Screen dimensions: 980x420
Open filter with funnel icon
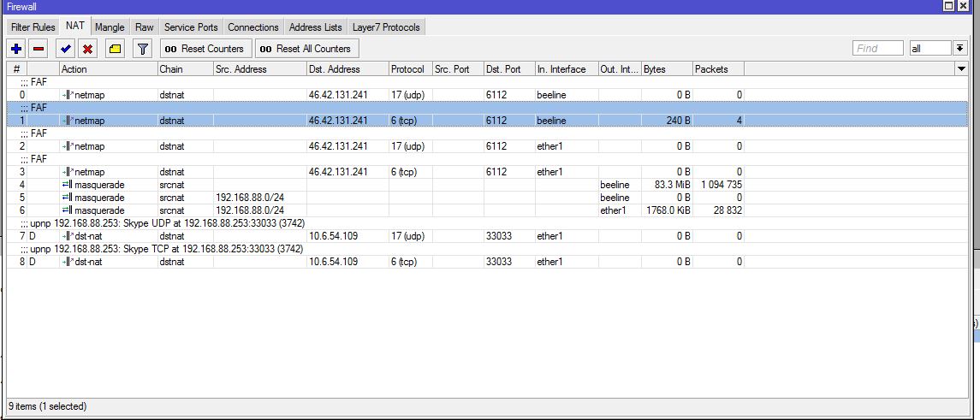tap(143, 49)
